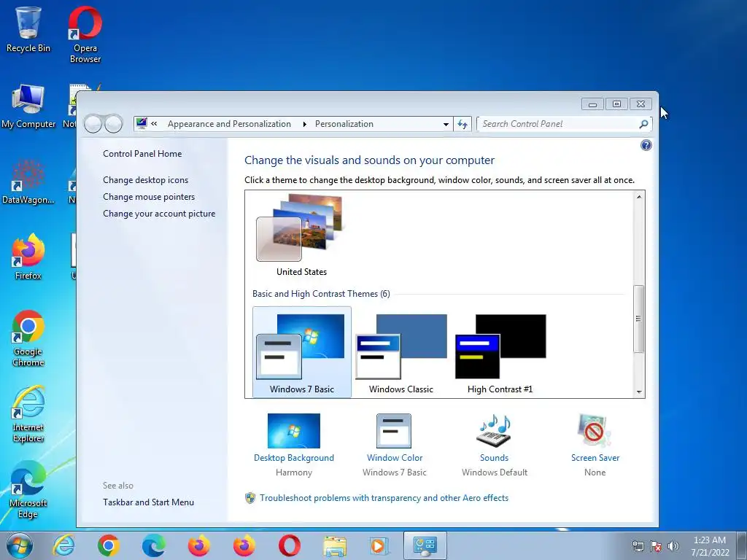Image resolution: width=747 pixels, height=560 pixels.
Task: Open Troubleshoot transparency and Aero effects link
Action: pyautogui.click(x=384, y=498)
